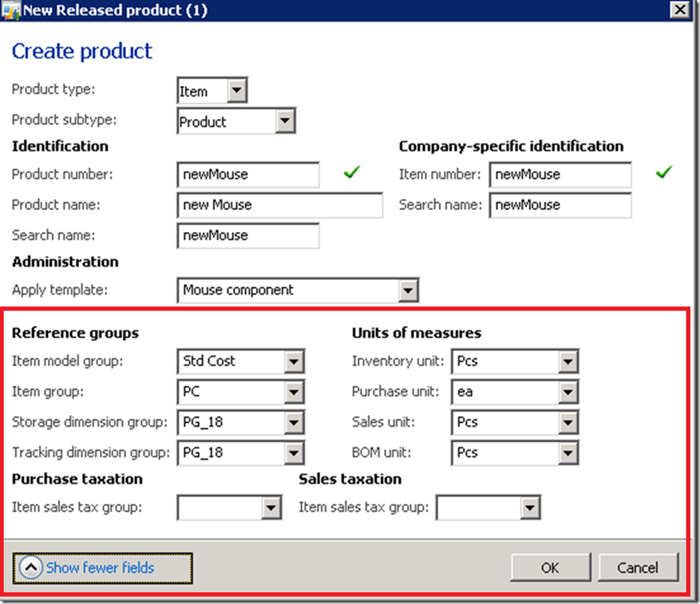The image size is (700, 604).
Task: Open Storage dimension group dropdown
Action: pos(295,422)
